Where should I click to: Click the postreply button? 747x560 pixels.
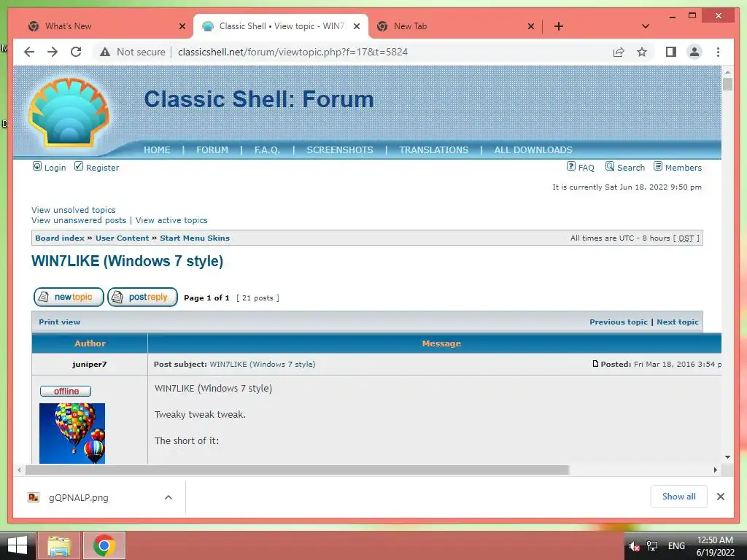pyautogui.click(x=142, y=297)
